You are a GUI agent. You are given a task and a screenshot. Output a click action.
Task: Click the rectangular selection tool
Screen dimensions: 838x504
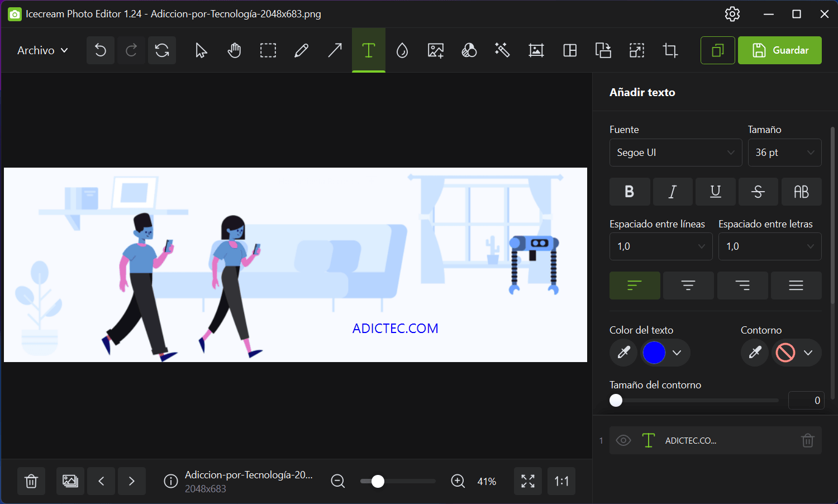268,50
